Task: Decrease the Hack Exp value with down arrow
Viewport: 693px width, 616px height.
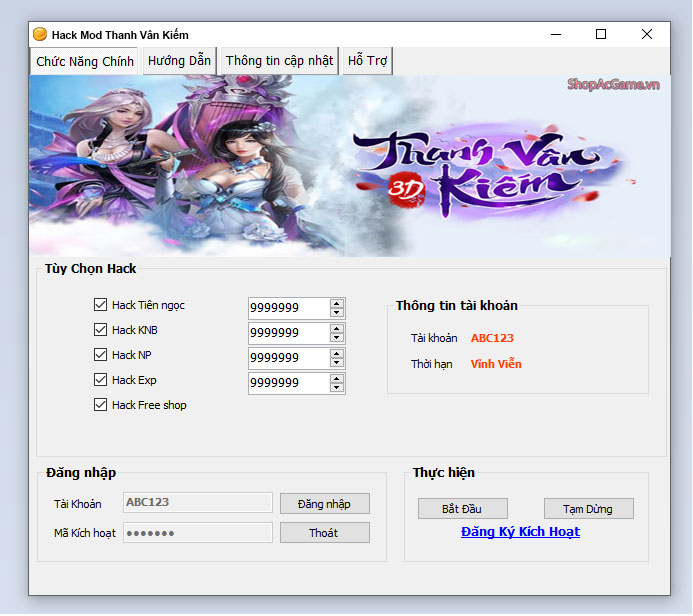Action: pos(337,388)
